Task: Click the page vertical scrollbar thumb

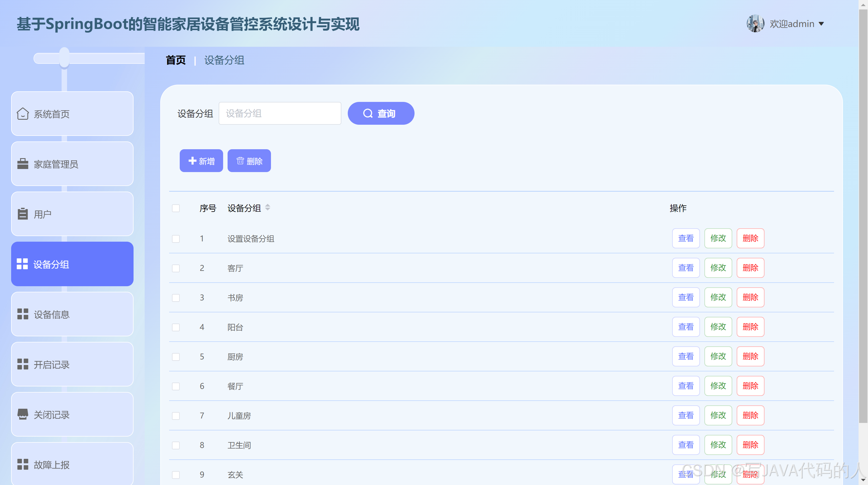Action: (863, 216)
